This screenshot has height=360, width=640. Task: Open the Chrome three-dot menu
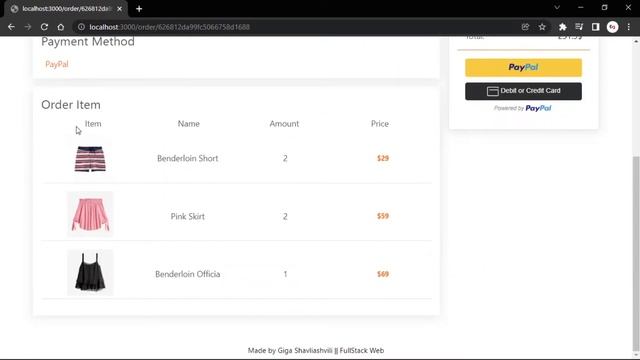point(629,27)
